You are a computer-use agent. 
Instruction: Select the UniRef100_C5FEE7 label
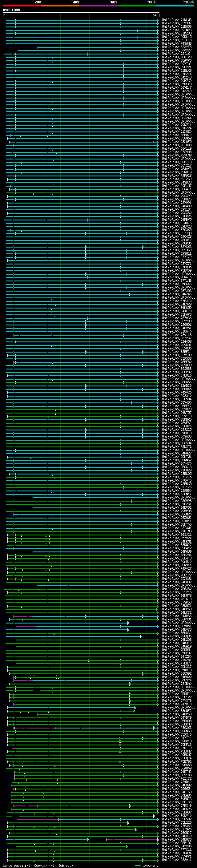(x=177, y=406)
